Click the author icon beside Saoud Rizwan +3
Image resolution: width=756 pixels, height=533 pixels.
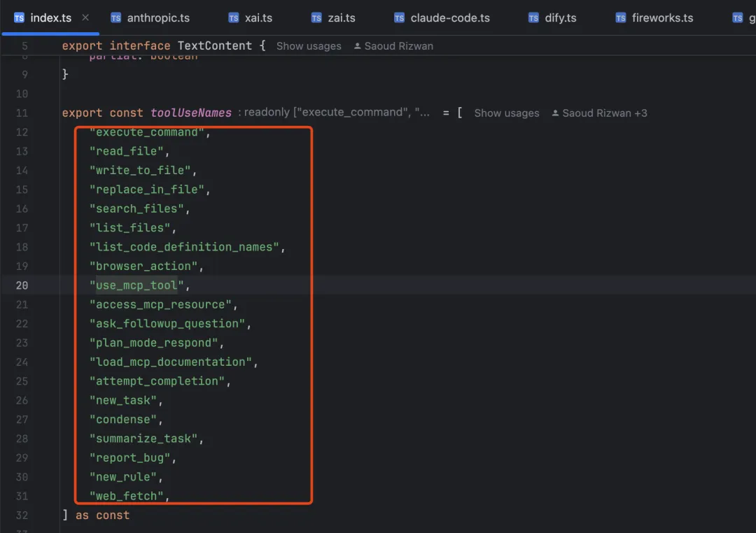pos(556,113)
